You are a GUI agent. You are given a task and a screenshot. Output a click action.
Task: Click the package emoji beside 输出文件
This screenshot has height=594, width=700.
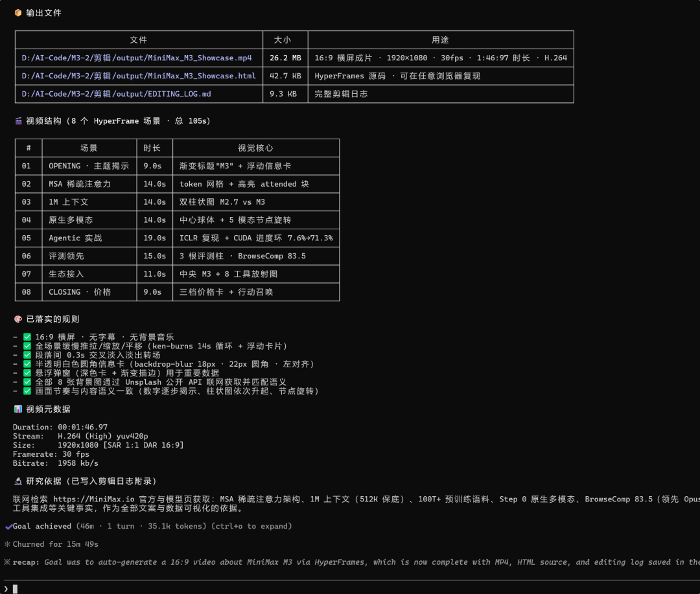pyautogui.click(x=18, y=13)
